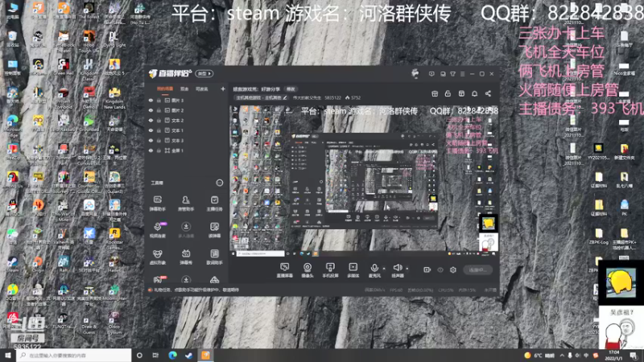Click the taskbar clock showing 17:04
This screenshot has height=362, width=644.
click(613, 355)
